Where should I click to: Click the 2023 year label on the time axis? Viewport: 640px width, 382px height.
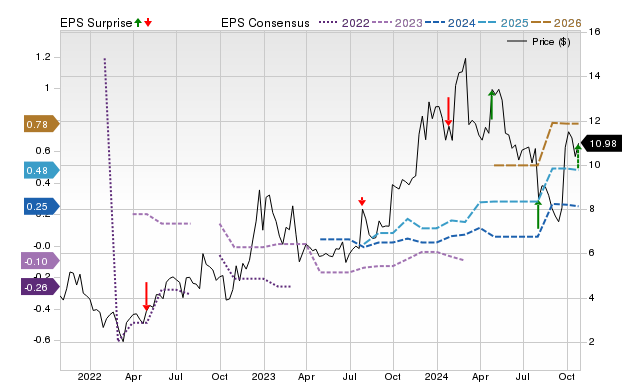263,376
